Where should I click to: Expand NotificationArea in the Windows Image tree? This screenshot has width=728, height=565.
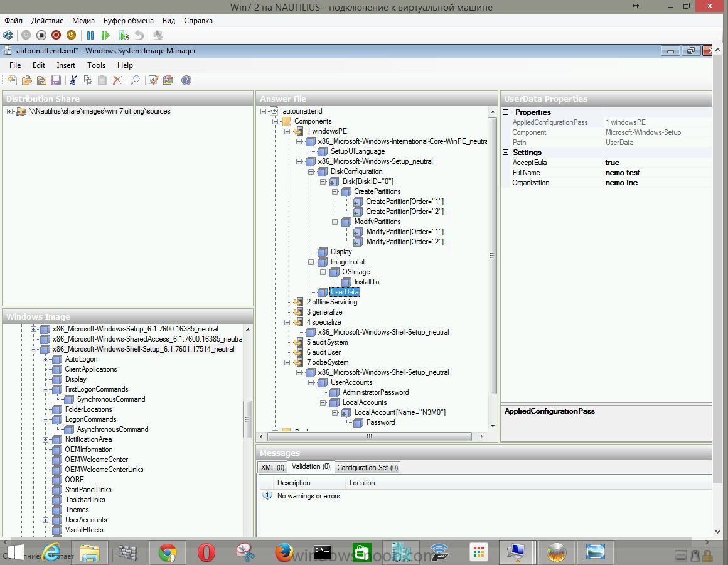[45, 439]
